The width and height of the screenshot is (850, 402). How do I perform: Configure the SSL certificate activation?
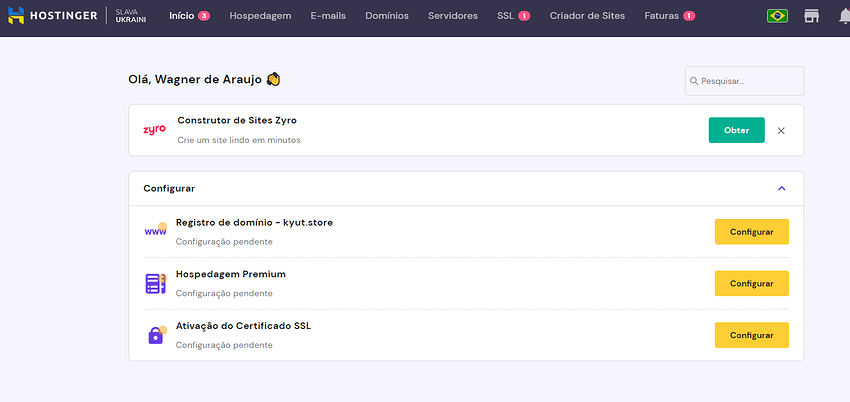(x=751, y=335)
